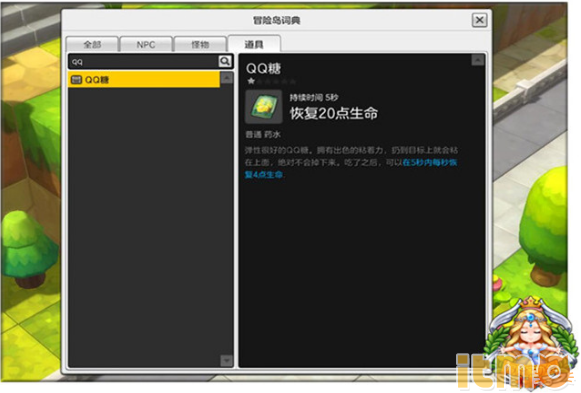Click the 普通 药水 category text
581x393 pixels.
tap(263, 134)
